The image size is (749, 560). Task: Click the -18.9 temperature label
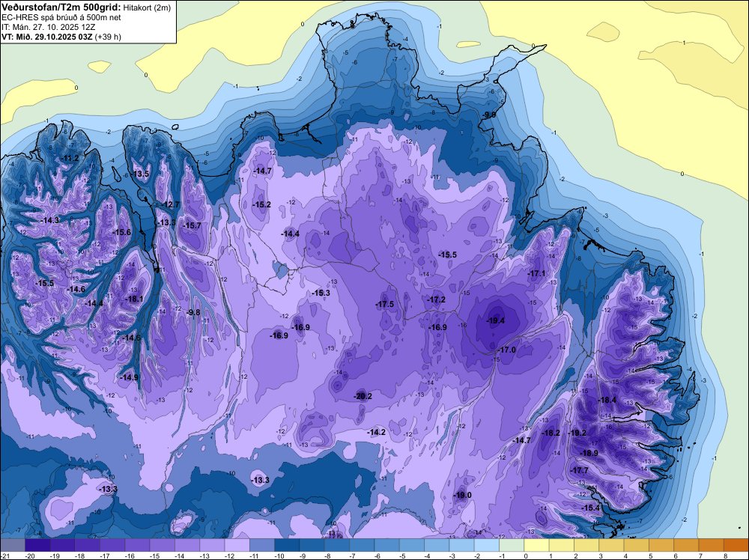pos(589,453)
